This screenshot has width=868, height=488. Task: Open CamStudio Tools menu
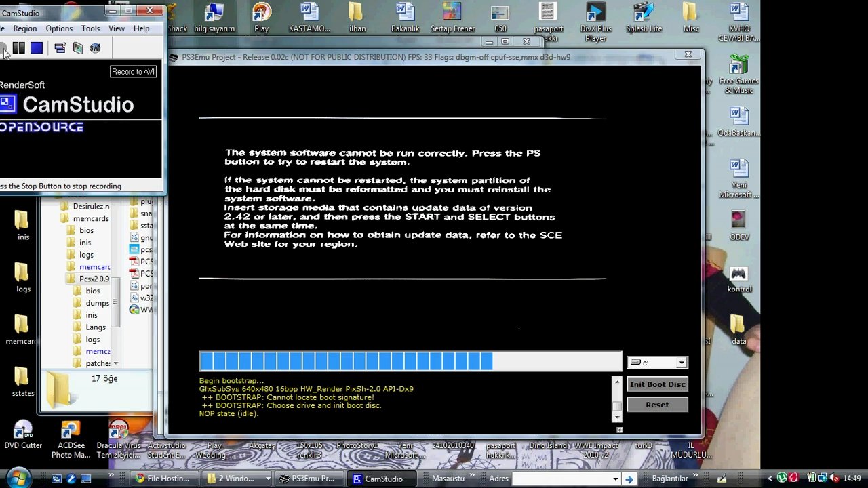click(90, 28)
